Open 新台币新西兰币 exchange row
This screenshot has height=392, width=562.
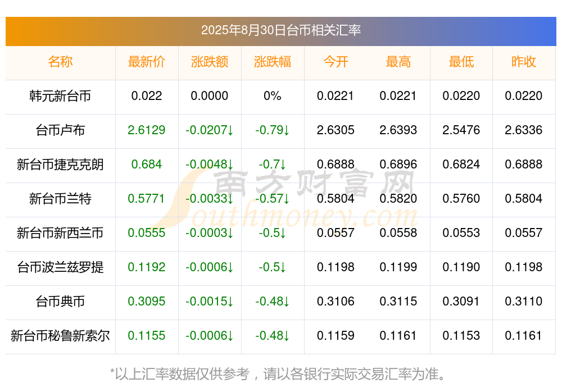tap(60, 233)
